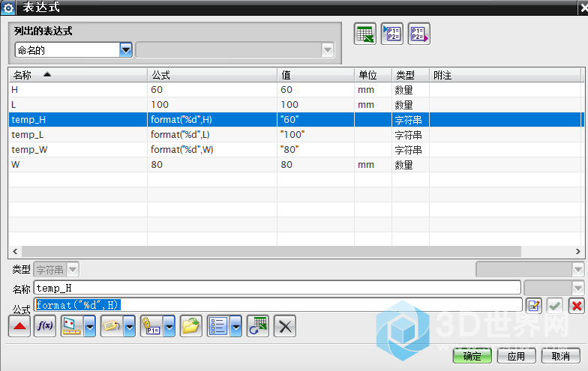
Task: Click into the 名称 input field
Action: pyautogui.click(x=276, y=288)
